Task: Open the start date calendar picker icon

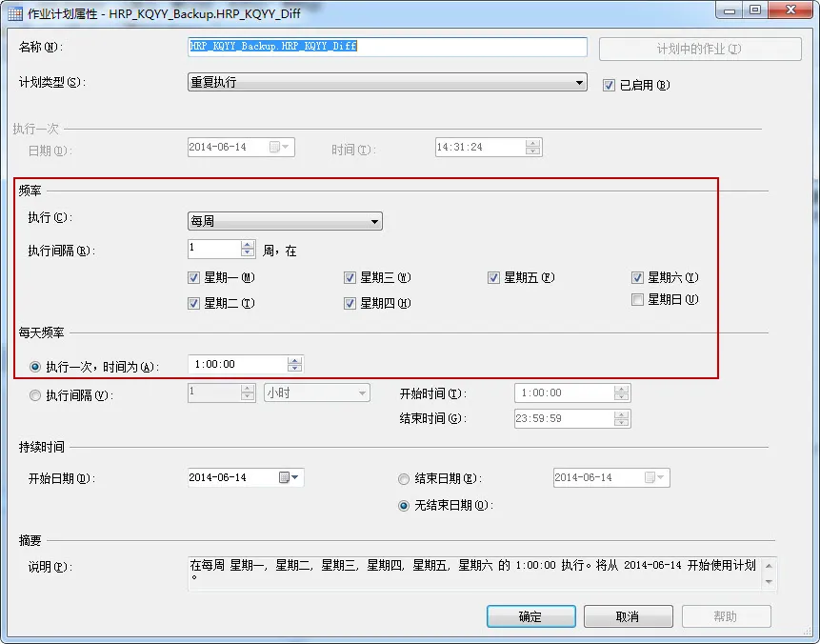Action: tap(284, 477)
